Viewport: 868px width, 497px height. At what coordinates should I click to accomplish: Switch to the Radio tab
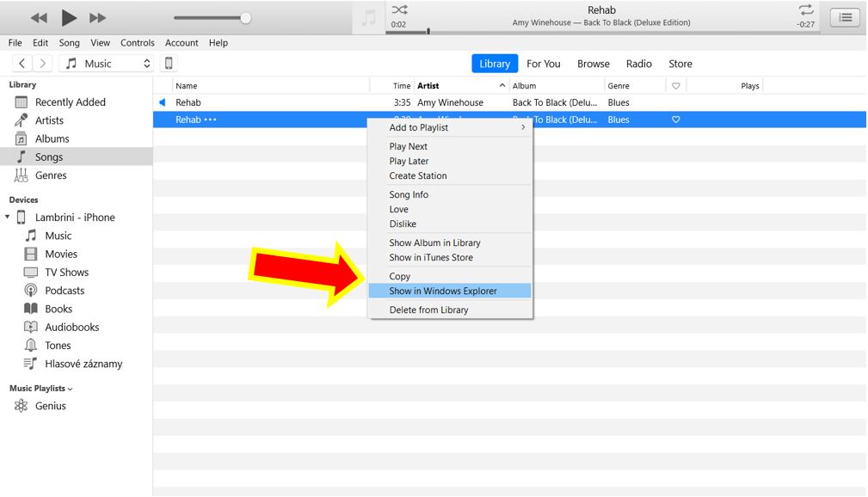(x=639, y=64)
